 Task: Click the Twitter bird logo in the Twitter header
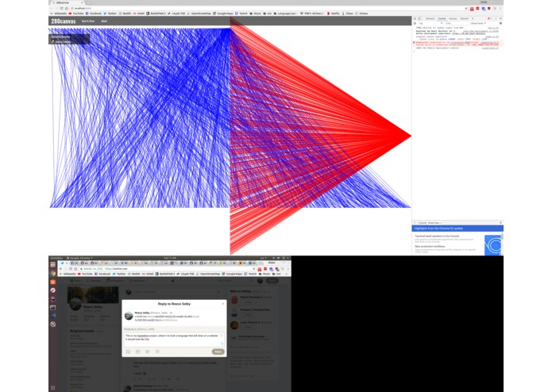tap(173, 281)
